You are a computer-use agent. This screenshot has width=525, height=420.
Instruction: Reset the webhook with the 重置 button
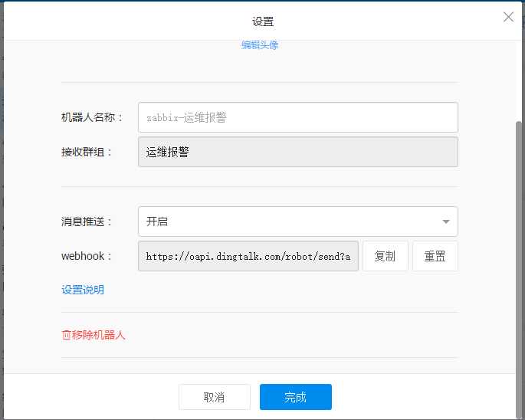(x=435, y=256)
